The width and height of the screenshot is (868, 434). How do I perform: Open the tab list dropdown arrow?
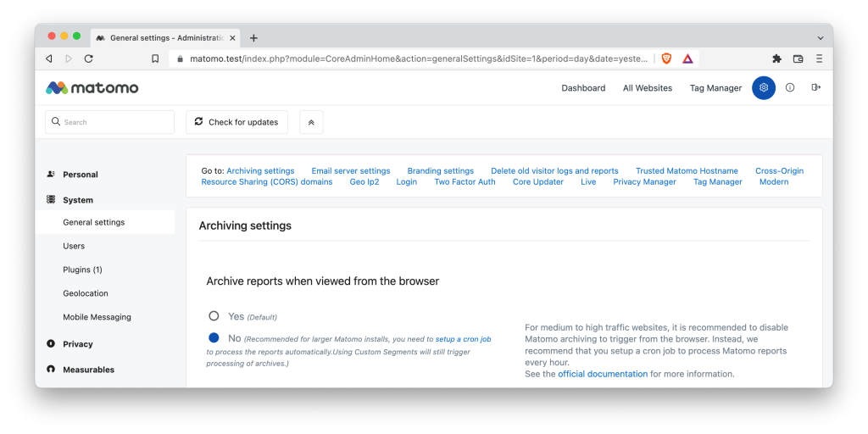pos(820,38)
